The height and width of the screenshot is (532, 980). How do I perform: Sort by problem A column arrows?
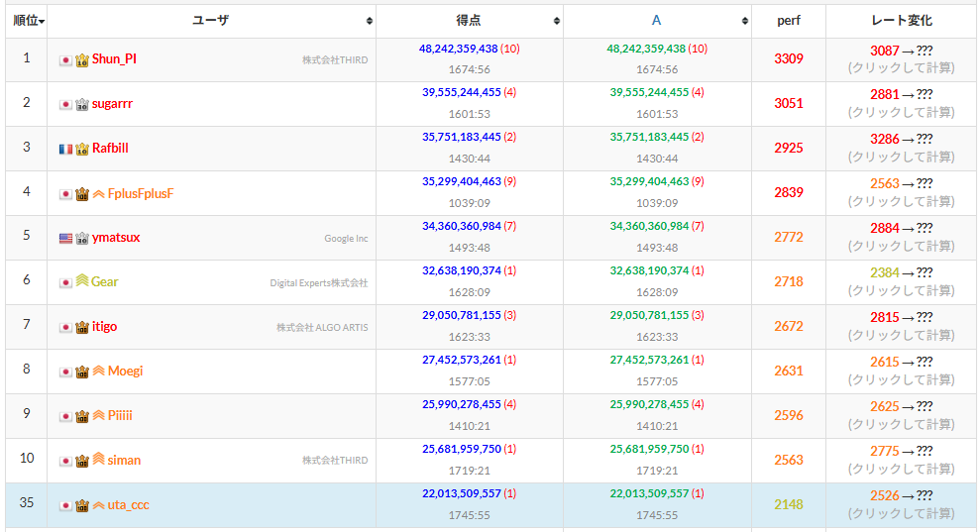click(744, 21)
